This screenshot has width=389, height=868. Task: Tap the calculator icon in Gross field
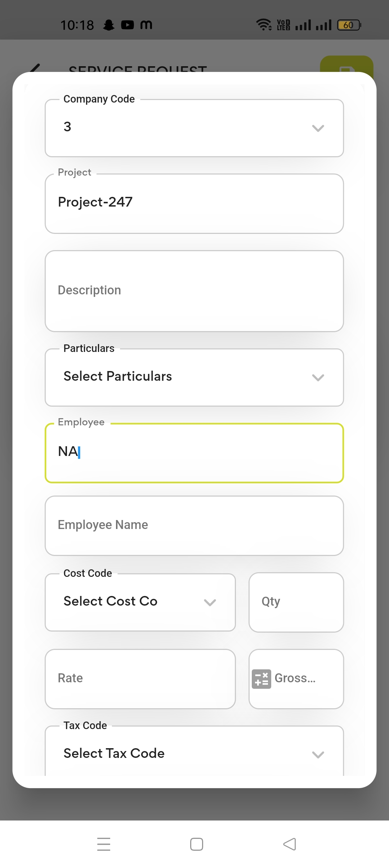coord(261,679)
